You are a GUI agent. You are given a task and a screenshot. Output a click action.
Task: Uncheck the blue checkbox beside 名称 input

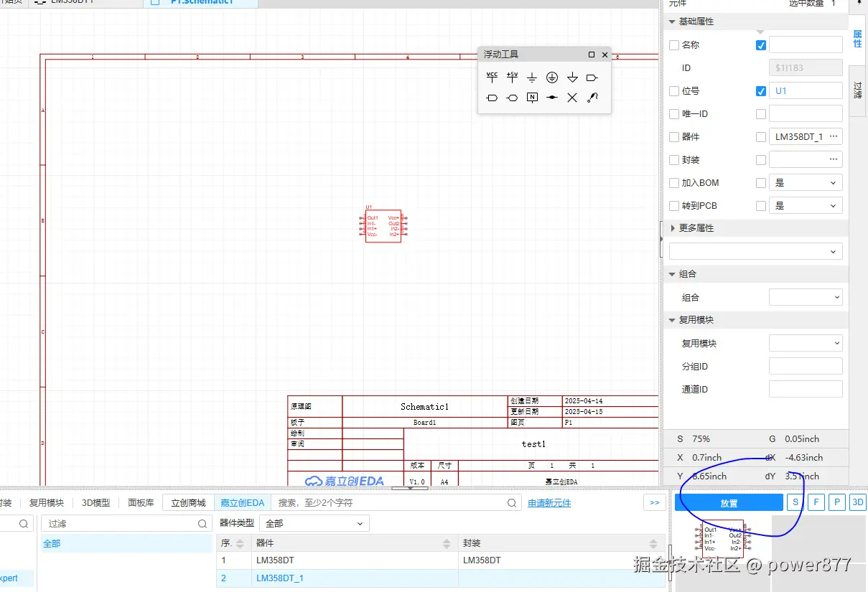point(761,45)
